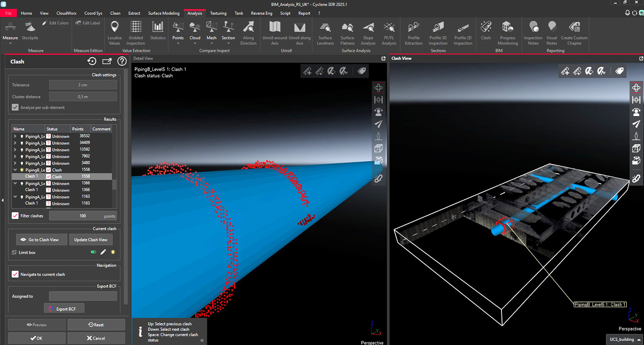Expand the PipingA row with 3480 points

coord(15,163)
